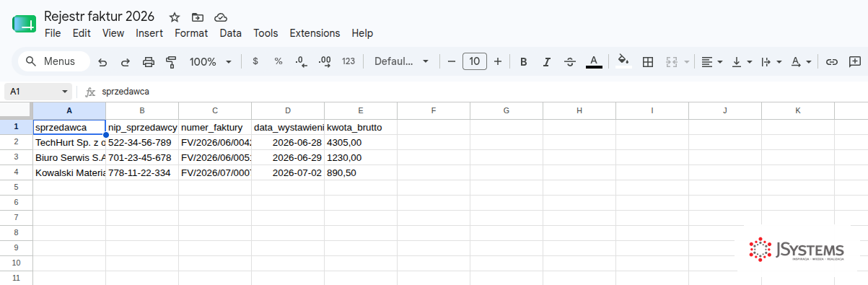Open the text rotation dropdown

801,62
